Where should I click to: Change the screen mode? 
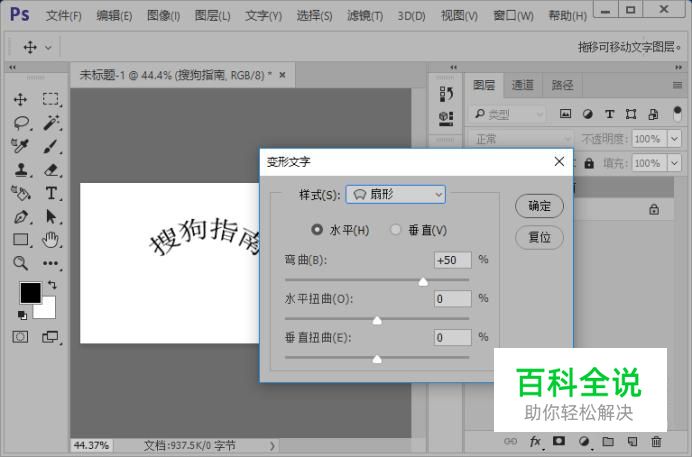pos(50,337)
